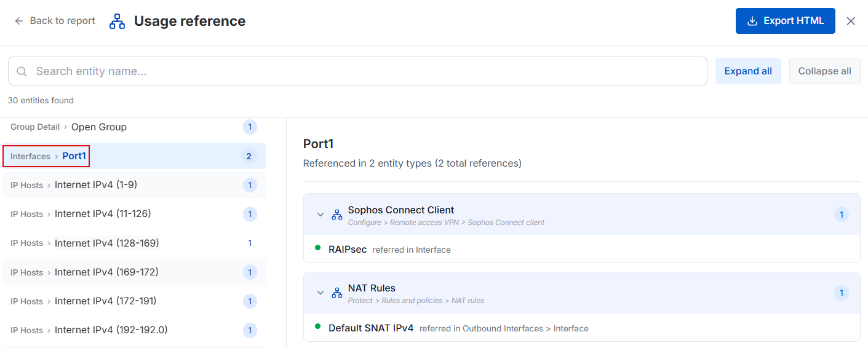Viewport: 868px width, 348px height.
Task: Select Open Group in entity list
Action: click(98, 127)
